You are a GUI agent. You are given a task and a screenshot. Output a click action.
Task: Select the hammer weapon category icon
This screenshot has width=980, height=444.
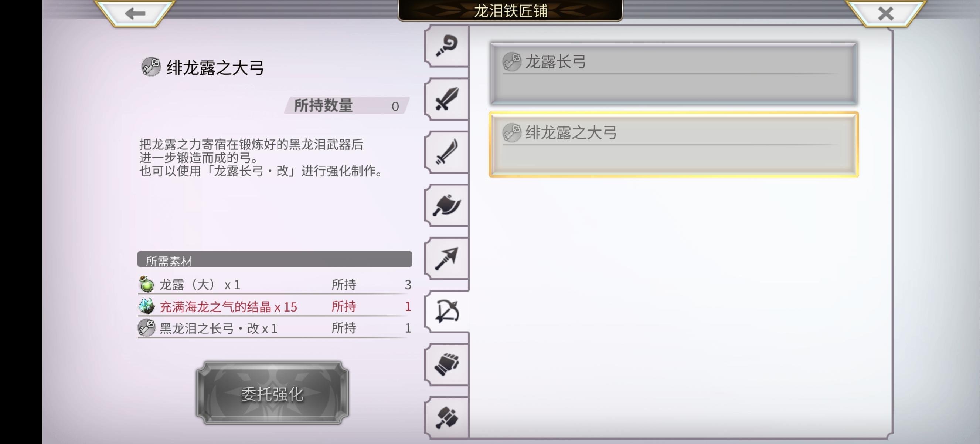pos(447,417)
